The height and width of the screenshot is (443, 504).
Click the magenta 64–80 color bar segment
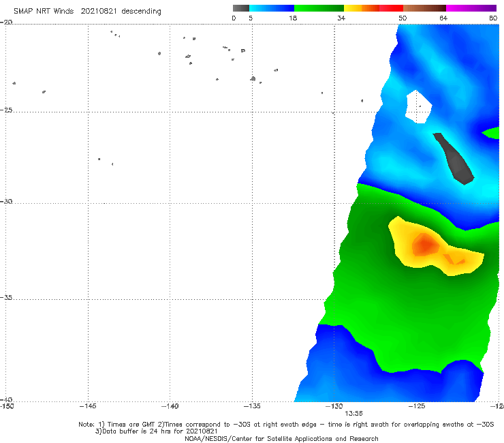click(x=471, y=8)
